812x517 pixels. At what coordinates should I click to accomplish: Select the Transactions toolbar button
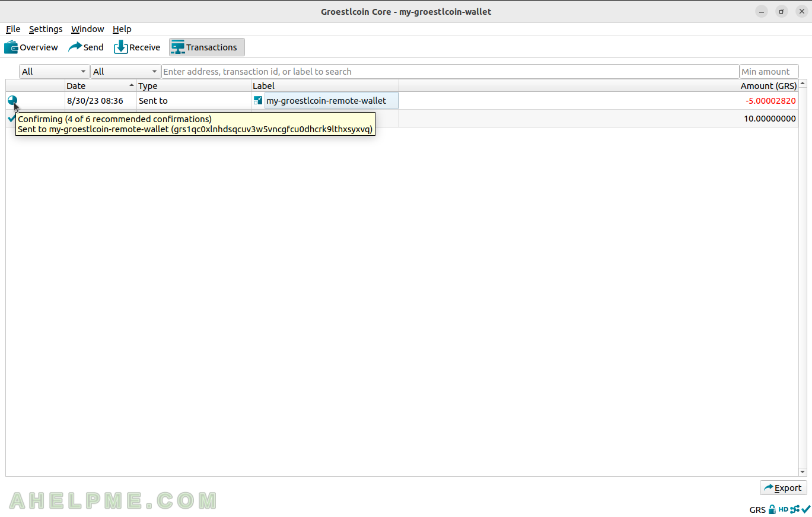(x=206, y=47)
